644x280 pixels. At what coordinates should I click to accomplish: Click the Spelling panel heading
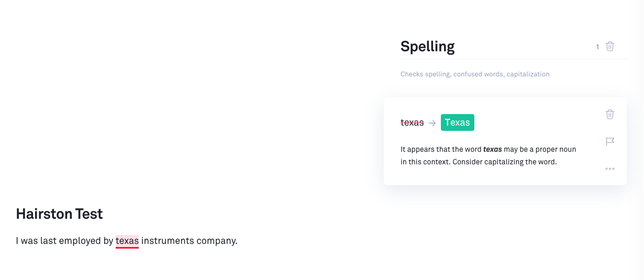(x=427, y=47)
